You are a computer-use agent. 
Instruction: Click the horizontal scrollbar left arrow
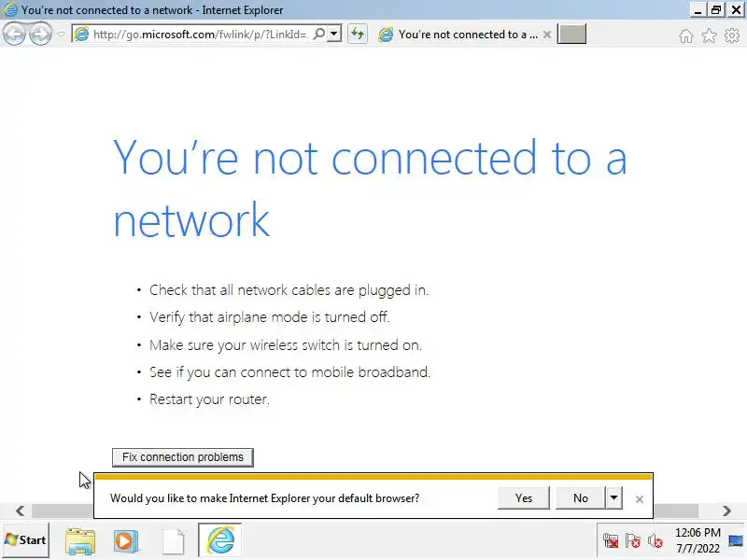[x=20, y=511]
